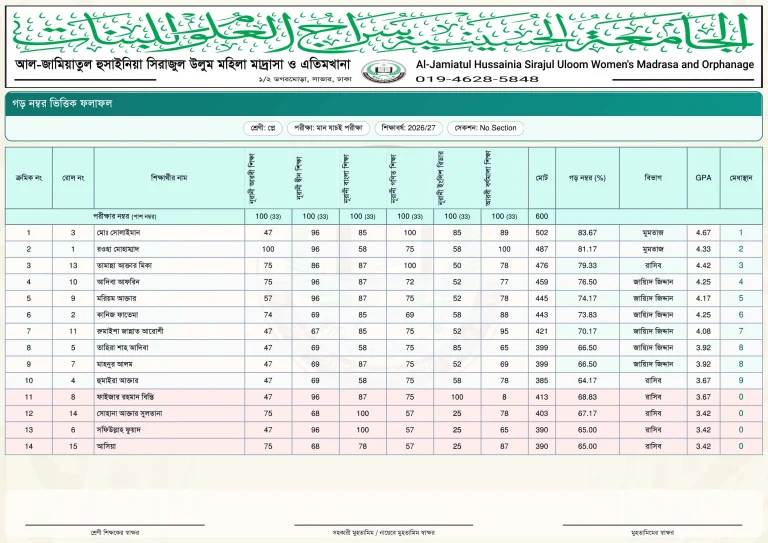Click the merit position '9' cell
This screenshot has height=543, width=768.
tap(741, 380)
